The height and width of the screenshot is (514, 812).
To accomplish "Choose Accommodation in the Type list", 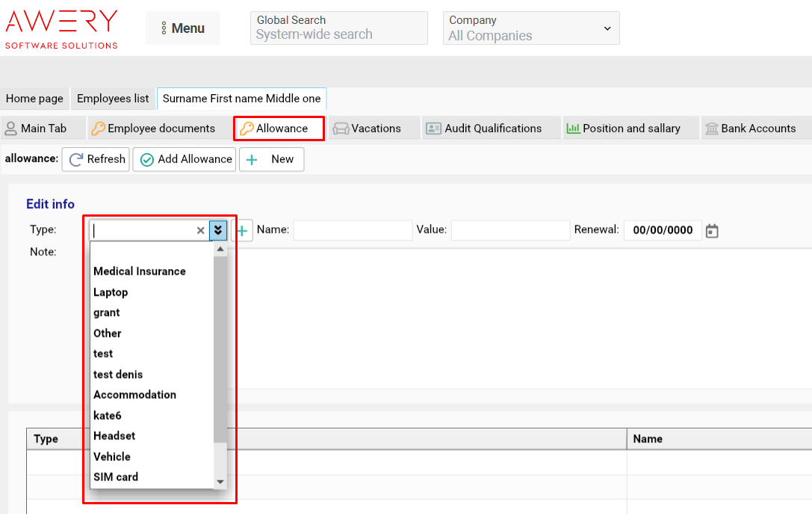I will point(134,394).
